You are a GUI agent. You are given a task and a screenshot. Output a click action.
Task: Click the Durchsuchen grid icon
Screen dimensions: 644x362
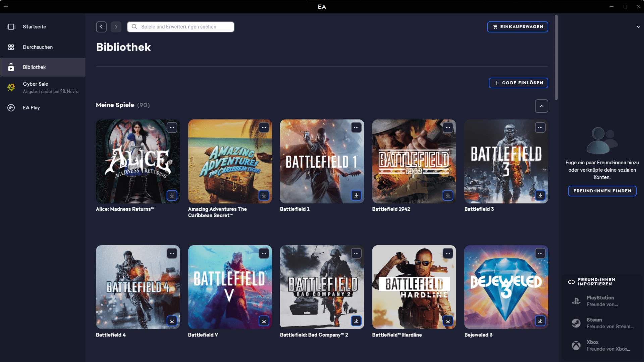(11, 47)
